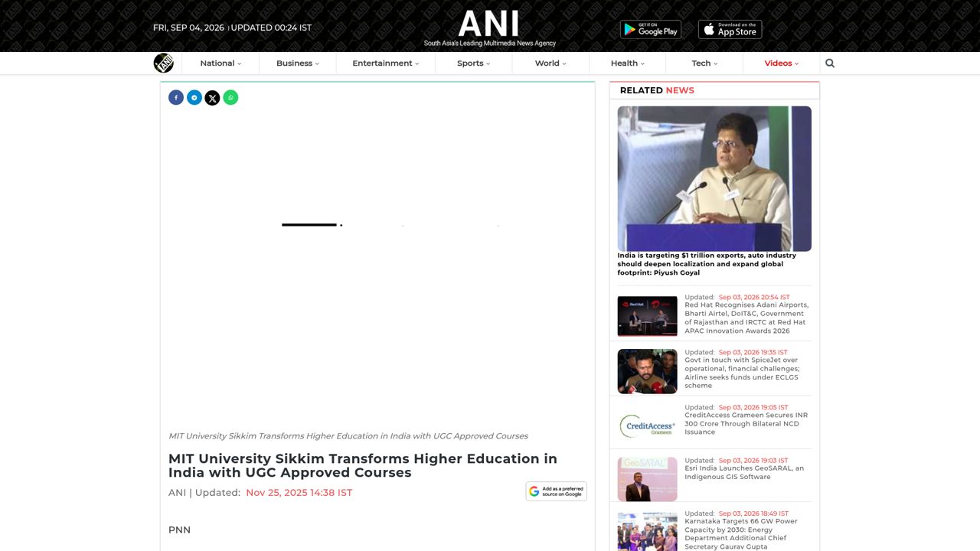Share article on Facebook icon

coord(176,97)
